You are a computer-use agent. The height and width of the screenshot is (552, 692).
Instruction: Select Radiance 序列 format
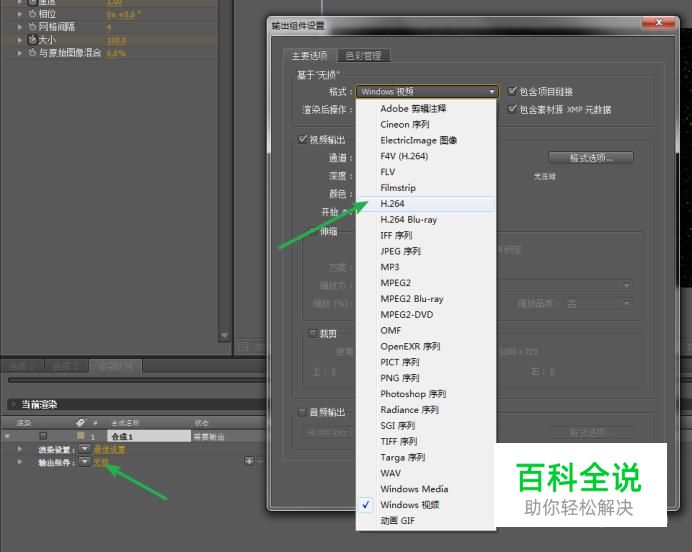(x=426, y=410)
